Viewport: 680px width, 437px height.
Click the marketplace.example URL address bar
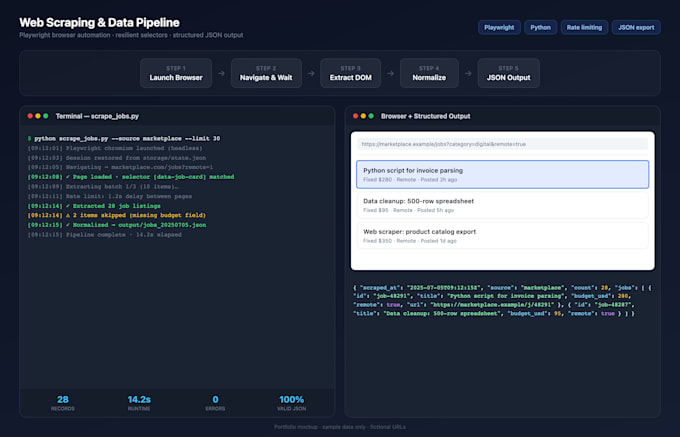(x=503, y=144)
